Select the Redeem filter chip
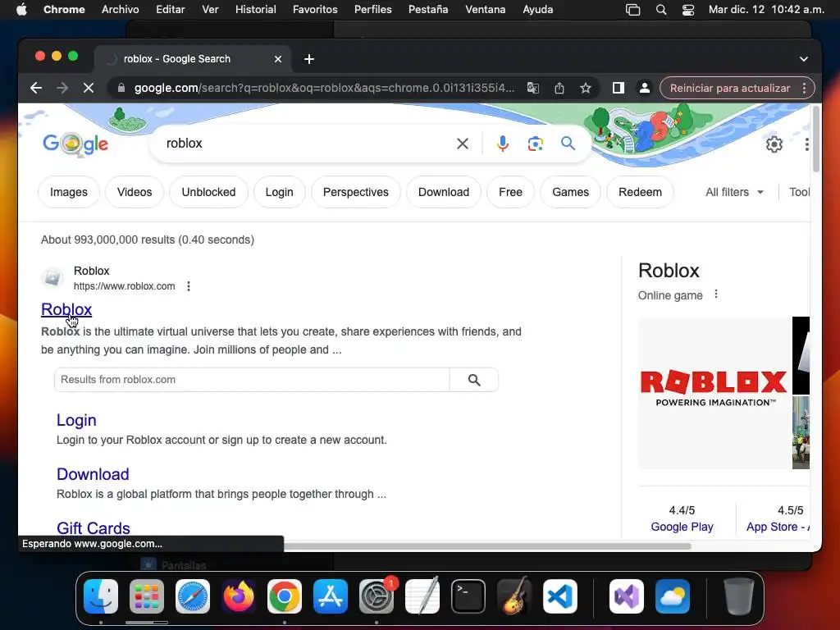The width and height of the screenshot is (840, 630). [x=640, y=192]
